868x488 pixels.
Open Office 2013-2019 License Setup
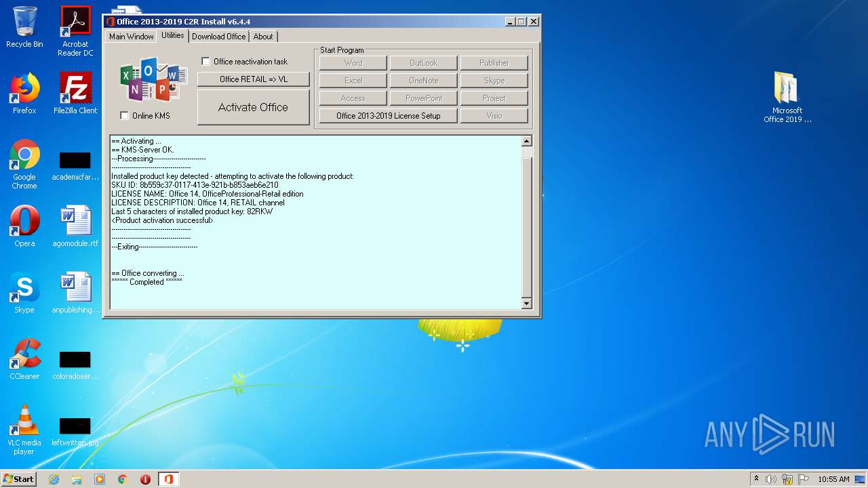389,116
